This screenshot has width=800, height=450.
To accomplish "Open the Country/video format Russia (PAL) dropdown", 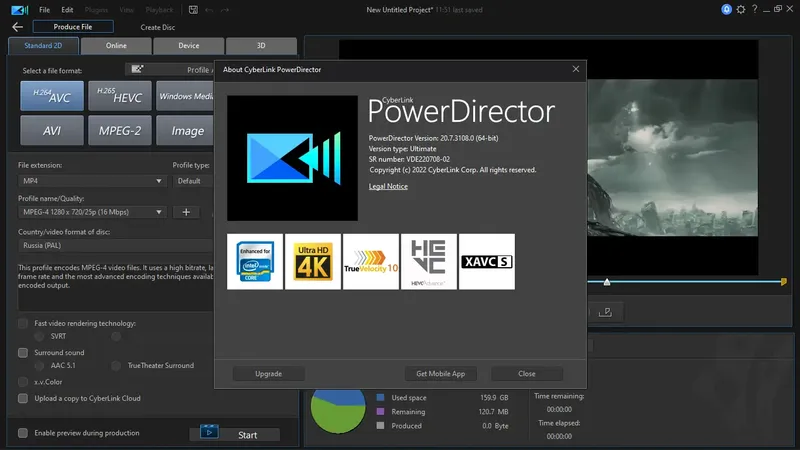I will [116, 245].
